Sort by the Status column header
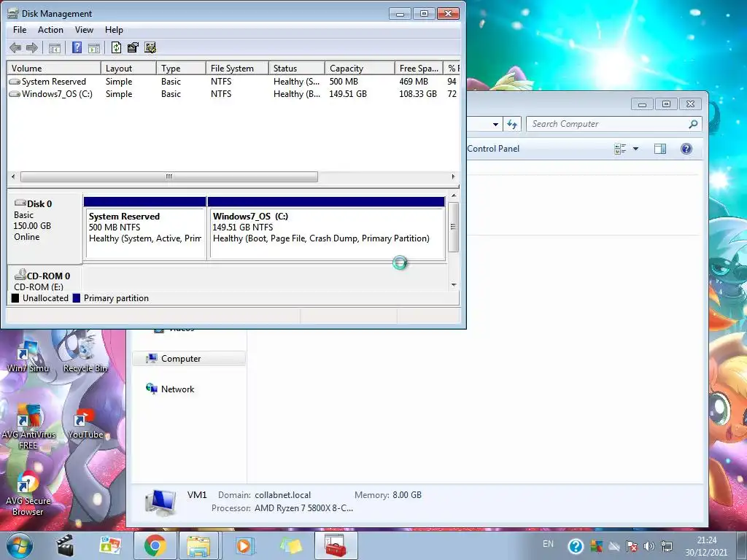This screenshot has height=560, width=747. point(297,68)
